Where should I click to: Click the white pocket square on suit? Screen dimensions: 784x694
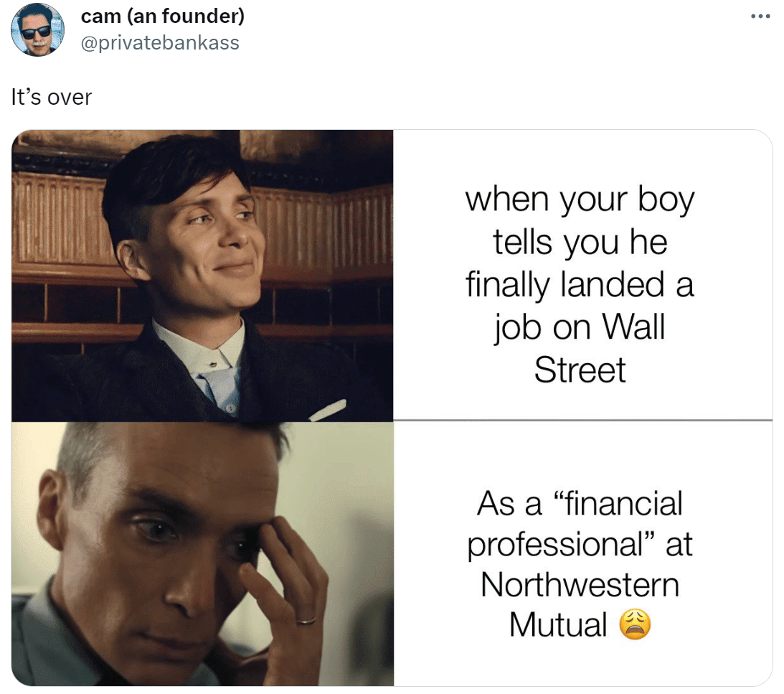click(x=328, y=410)
